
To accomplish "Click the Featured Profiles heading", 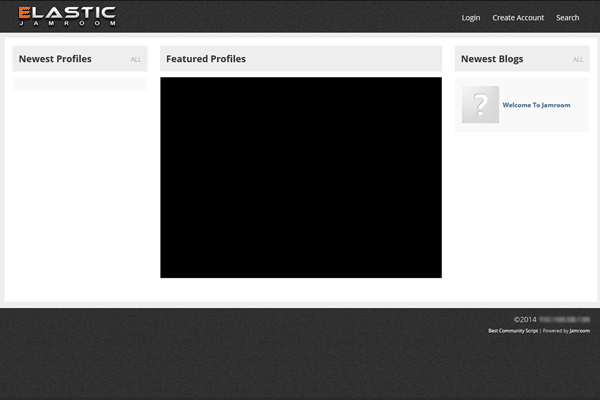I will 206,59.
